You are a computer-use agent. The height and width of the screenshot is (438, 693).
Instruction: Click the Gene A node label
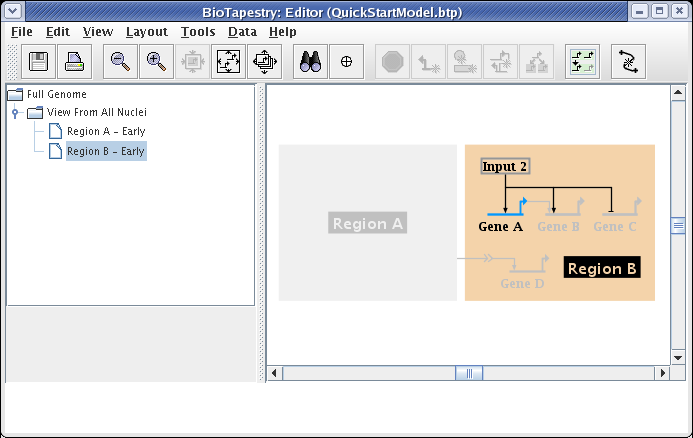point(501,227)
